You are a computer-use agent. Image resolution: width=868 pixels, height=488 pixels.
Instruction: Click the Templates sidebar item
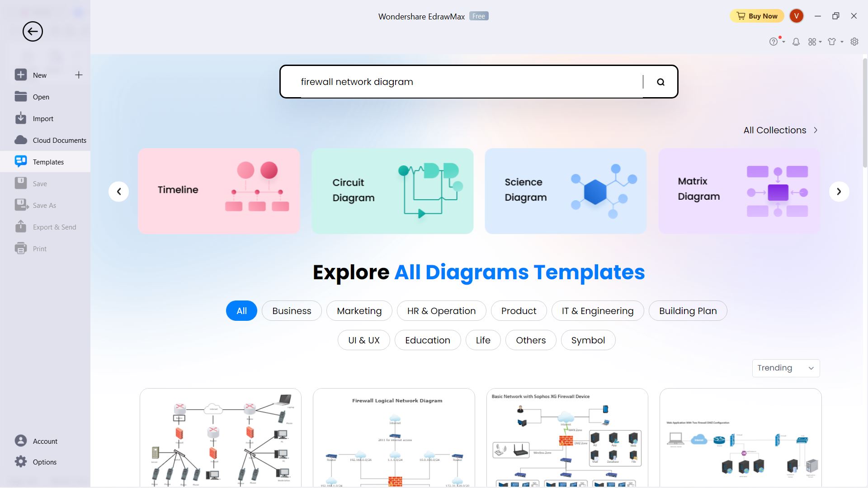[47, 161]
